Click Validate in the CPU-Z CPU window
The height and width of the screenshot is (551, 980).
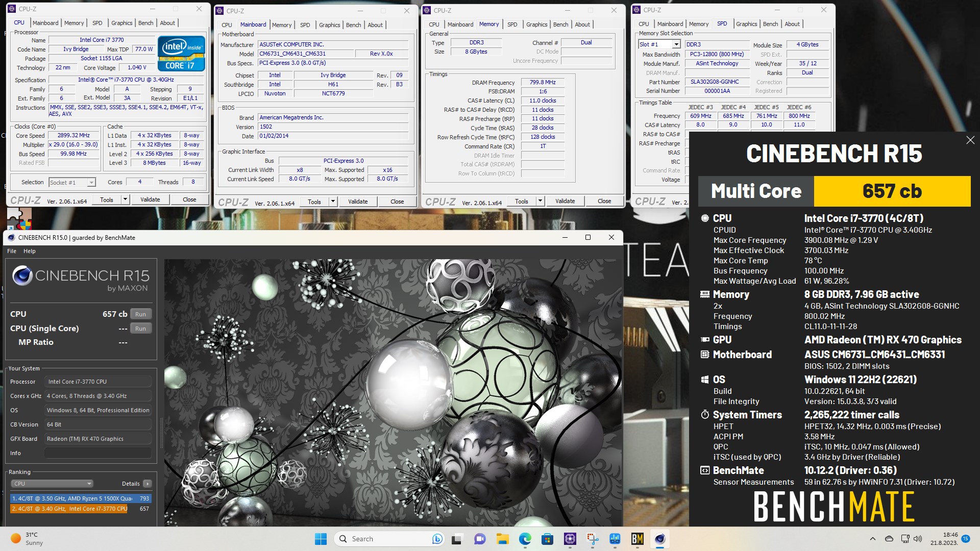click(x=150, y=199)
